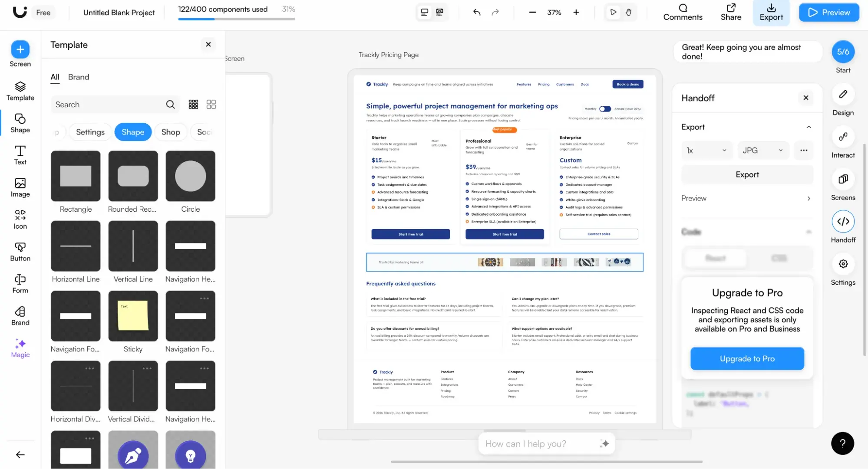Select the Shop category chip
Screen dimensions: 868x469
[171, 132]
